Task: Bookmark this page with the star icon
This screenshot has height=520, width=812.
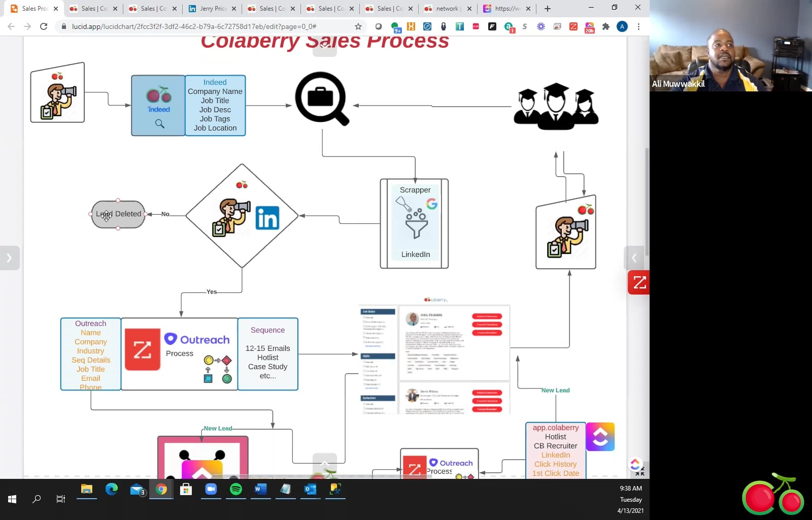Action: click(x=358, y=26)
